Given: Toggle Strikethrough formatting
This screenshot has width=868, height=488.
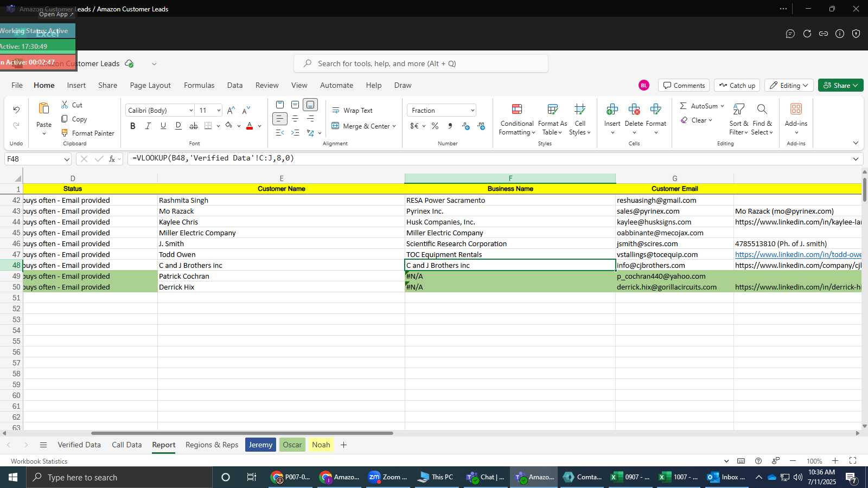Looking at the screenshot, I should [x=193, y=126].
